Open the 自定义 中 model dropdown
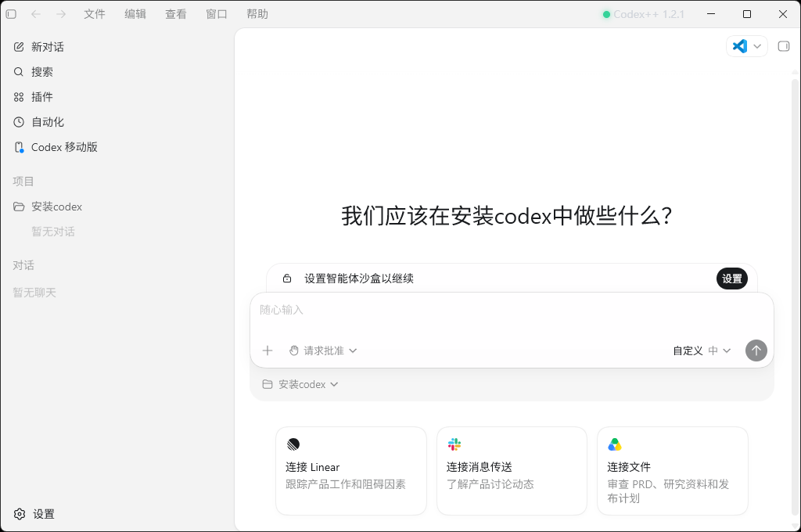The height and width of the screenshot is (532, 801). click(x=702, y=350)
